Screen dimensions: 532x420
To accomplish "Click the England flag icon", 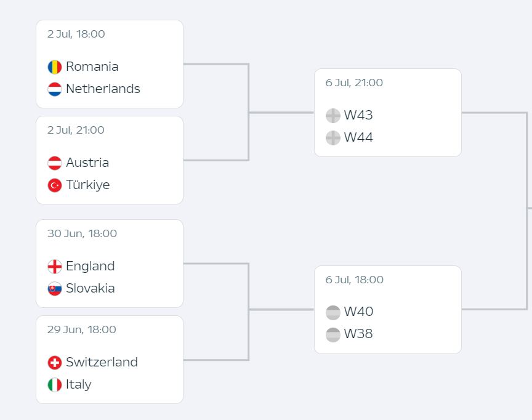I will tap(55, 266).
